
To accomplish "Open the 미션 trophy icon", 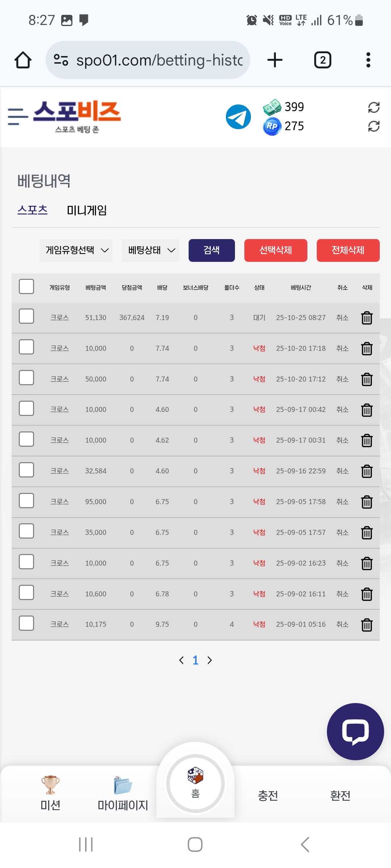I will point(50,785).
